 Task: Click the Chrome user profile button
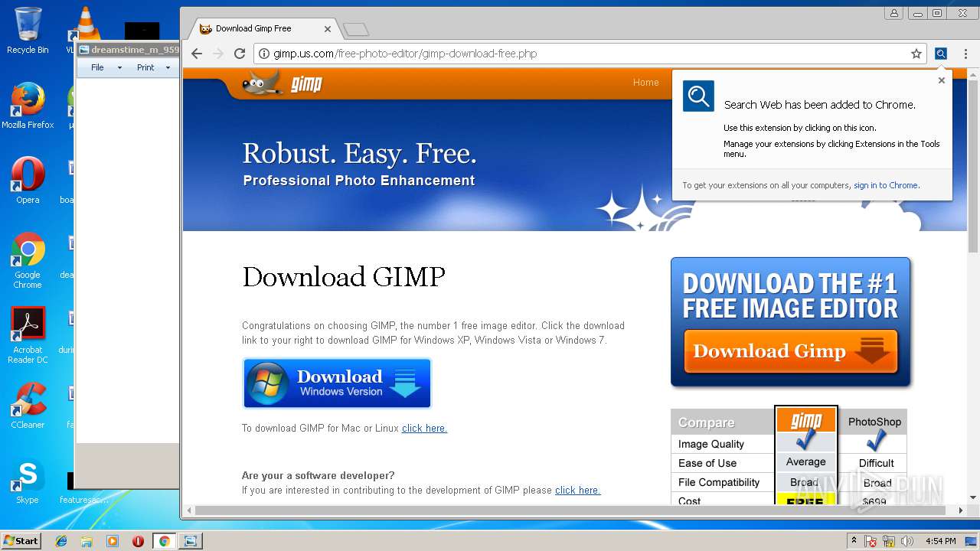(x=893, y=13)
